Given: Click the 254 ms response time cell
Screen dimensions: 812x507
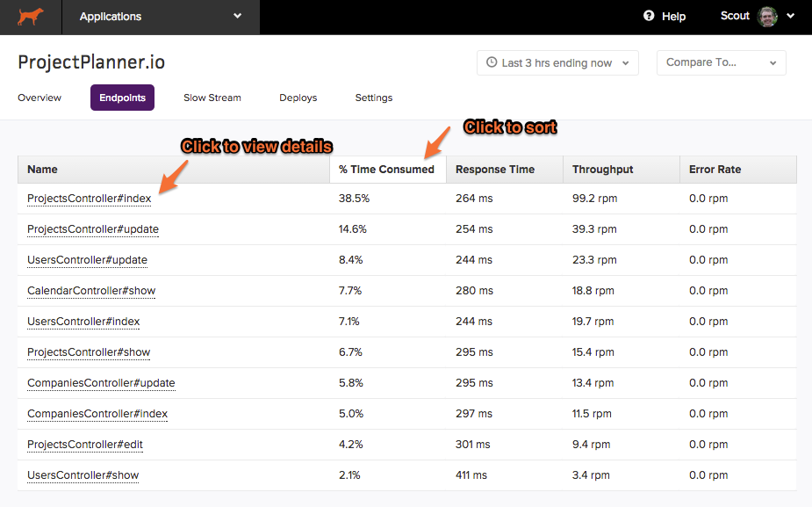Looking at the screenshot, I should pos(474,229).
